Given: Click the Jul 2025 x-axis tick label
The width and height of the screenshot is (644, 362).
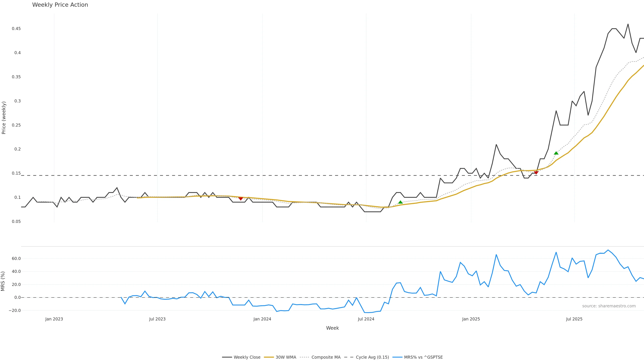Looking at the screenshot, I should pyautogui.click(x=574, y=319).
